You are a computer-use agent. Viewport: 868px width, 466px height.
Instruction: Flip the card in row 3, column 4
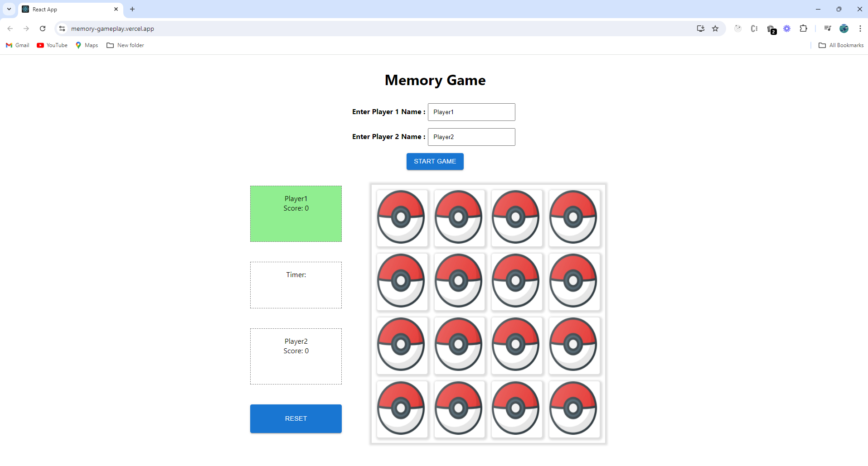coord(574,346)
